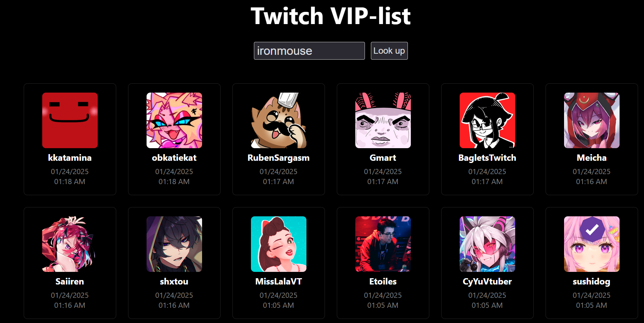Select obkatiekat's pink cat avatar
The width and height of the screenshot is (644, 323).
(x=174, y=120)
